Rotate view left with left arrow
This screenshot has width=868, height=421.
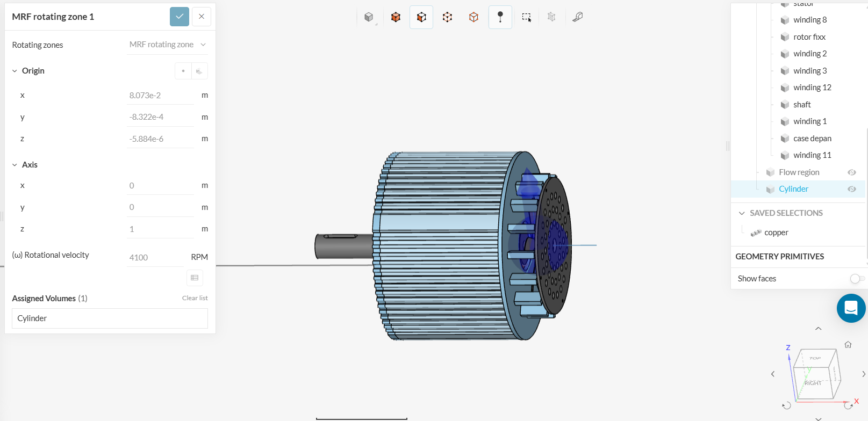click(773, 374)
